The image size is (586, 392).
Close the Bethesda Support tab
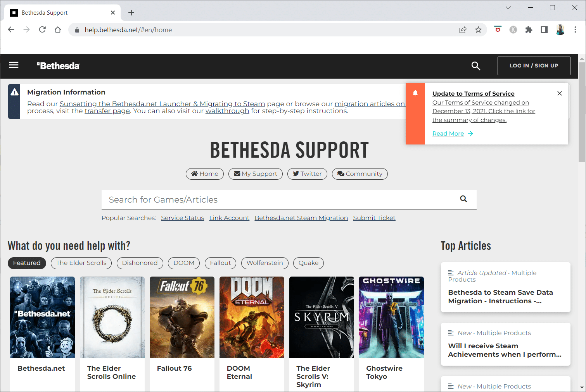[113, 13]
